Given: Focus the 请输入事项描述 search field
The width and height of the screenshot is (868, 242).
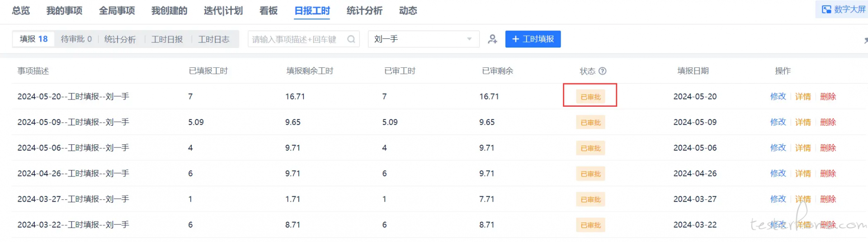Looking at the screenshot, I should [x=298, y=39].
